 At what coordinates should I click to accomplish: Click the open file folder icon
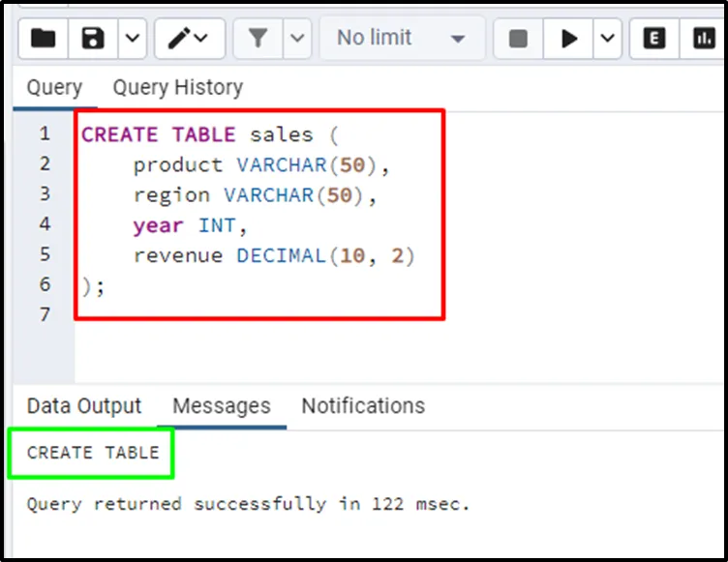pos(43,39)
